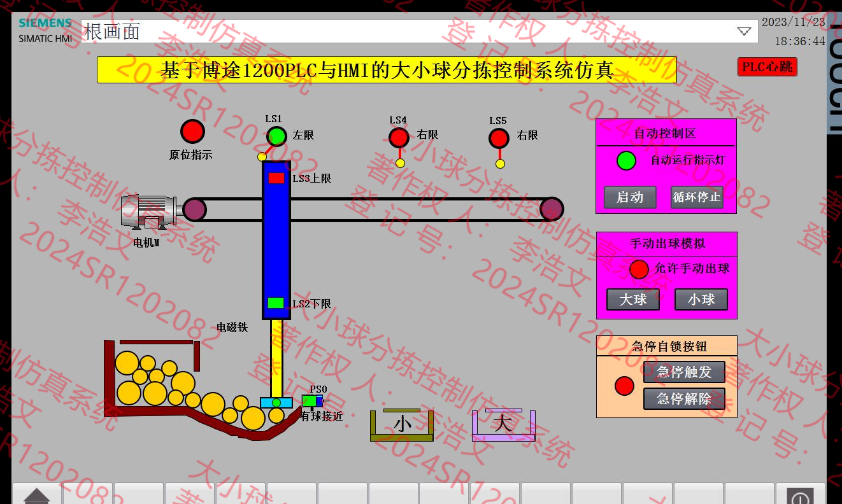Click the 手动出球模拟 panel header
The width and height of the screenshot is (842, 504).
point(667,244)
